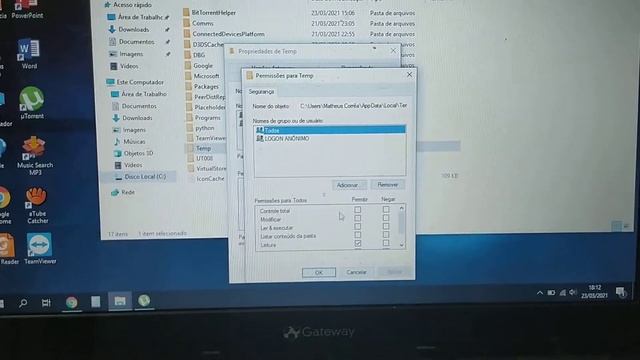
Task: Select the Google folder in Explorer
Action: tap(198, 65)
